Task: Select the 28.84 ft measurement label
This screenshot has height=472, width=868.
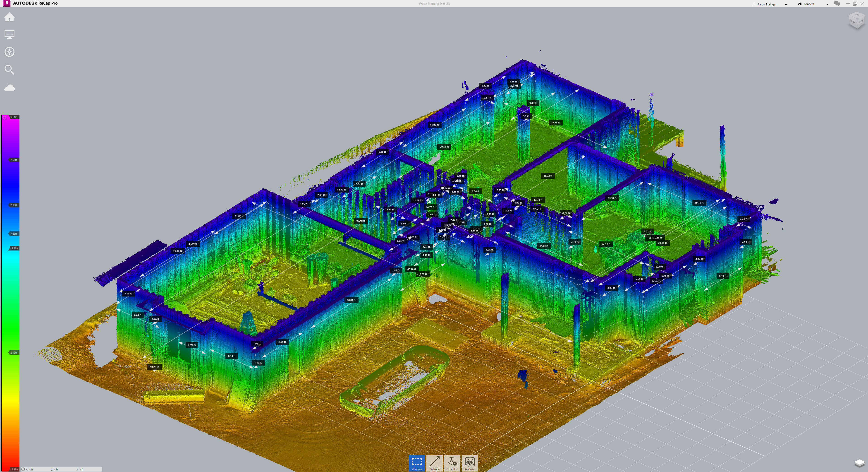Action: tap(662, 243)
